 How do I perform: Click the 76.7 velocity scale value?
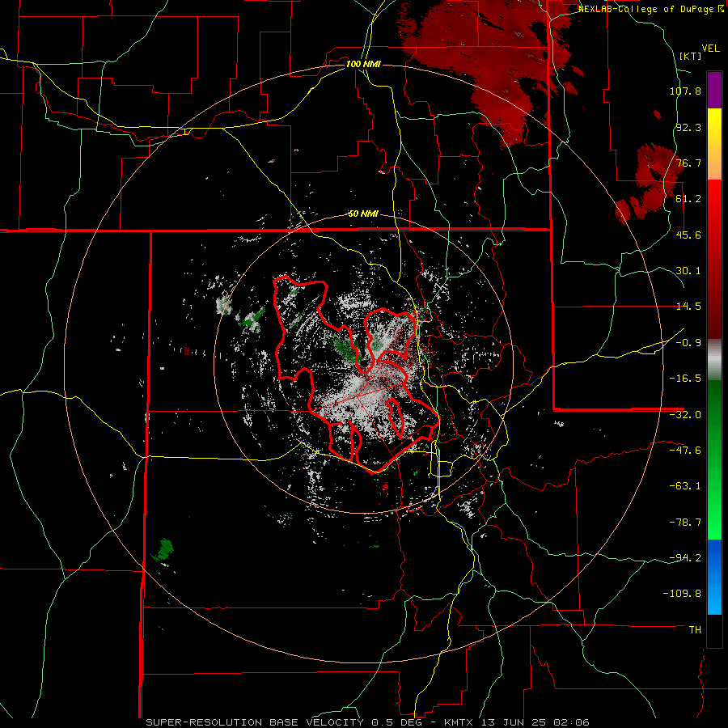[688, 163]
